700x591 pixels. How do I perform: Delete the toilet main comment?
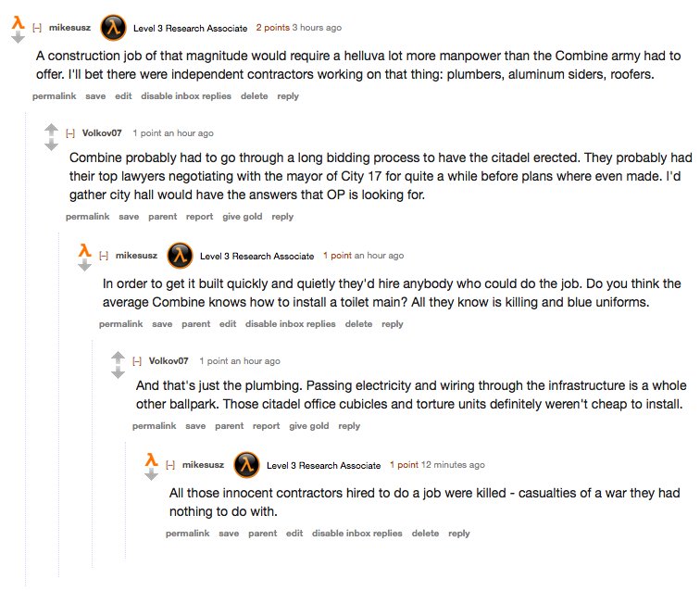click(x=358, y=324)
